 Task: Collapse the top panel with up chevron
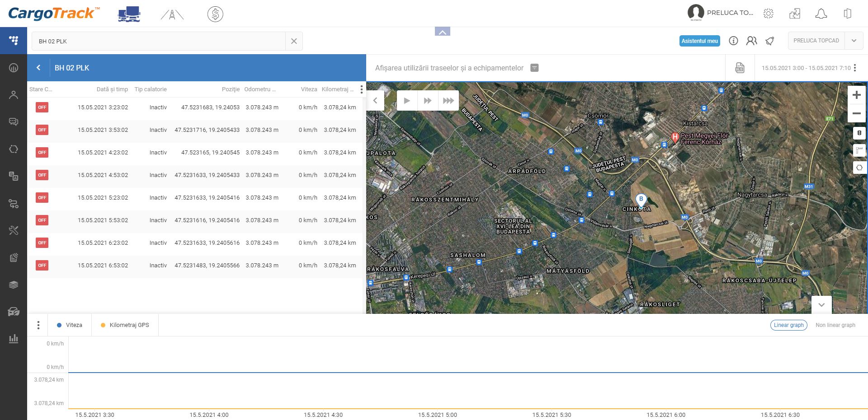pyautogui.click(x=442, y=32)
